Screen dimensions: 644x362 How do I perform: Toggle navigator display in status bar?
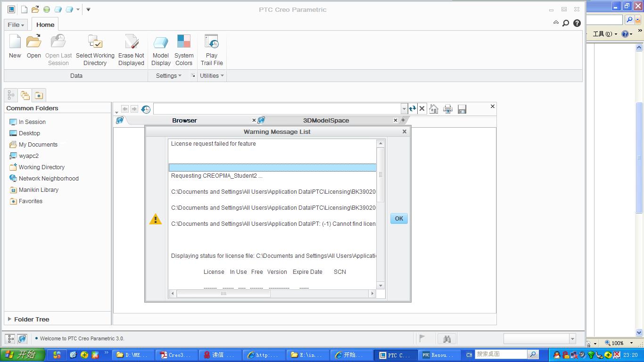pos(11,338)
